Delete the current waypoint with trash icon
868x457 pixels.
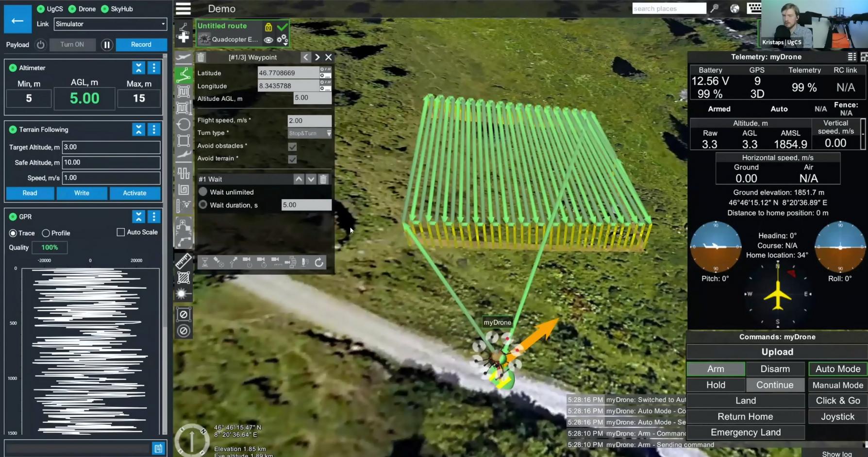tap(200, 57)
